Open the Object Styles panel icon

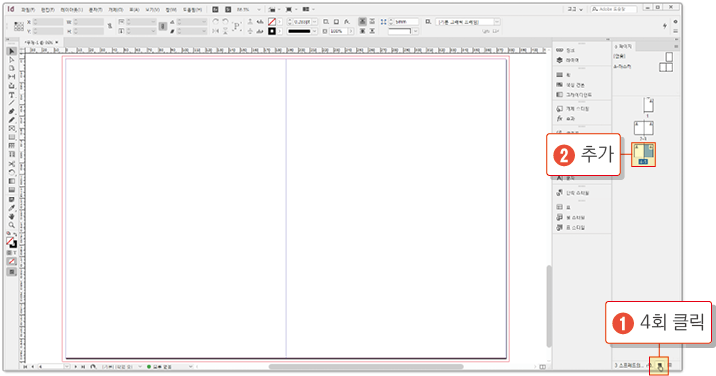point(559,109)
